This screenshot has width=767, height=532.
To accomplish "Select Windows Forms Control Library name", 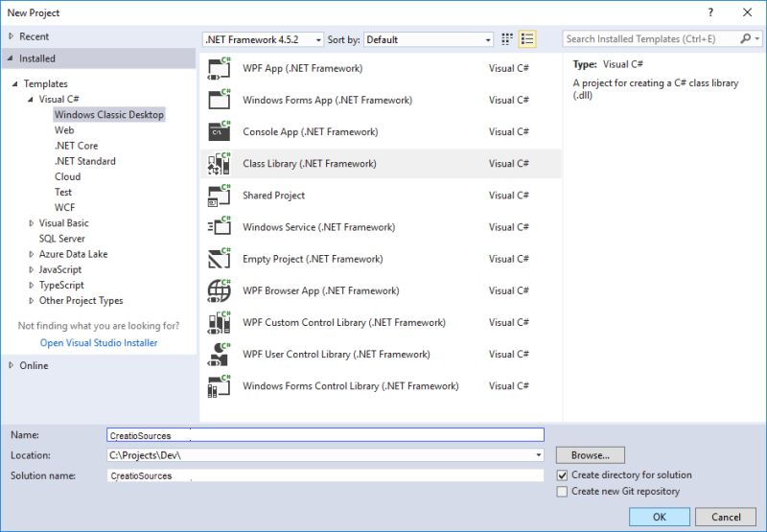I will point(351,386).
